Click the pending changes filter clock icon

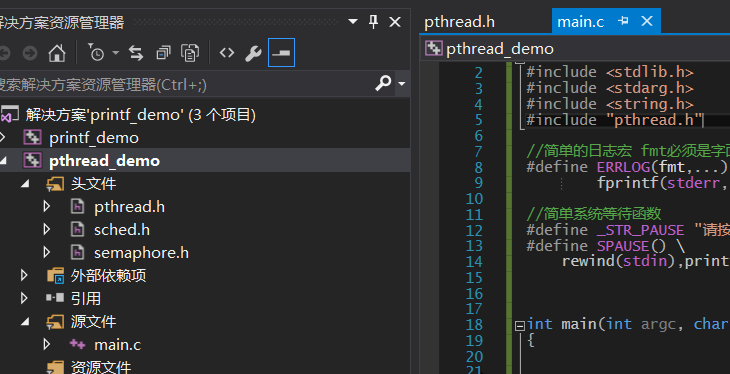point(96,53)
